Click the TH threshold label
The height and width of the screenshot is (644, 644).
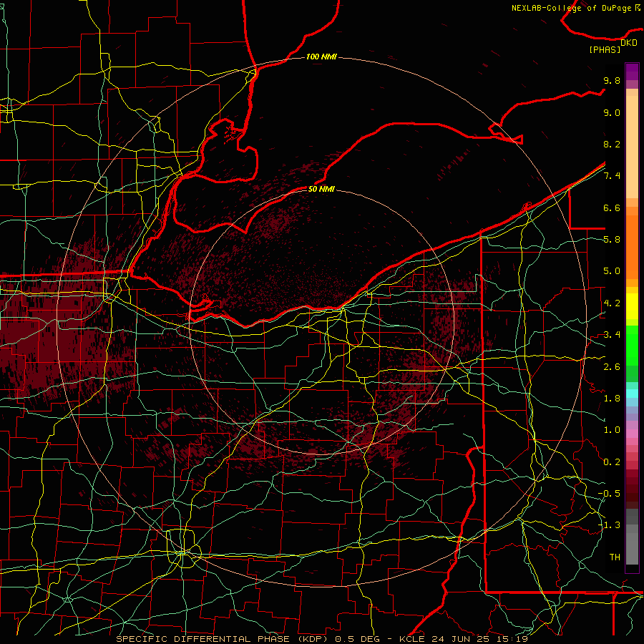pos(615,557)
